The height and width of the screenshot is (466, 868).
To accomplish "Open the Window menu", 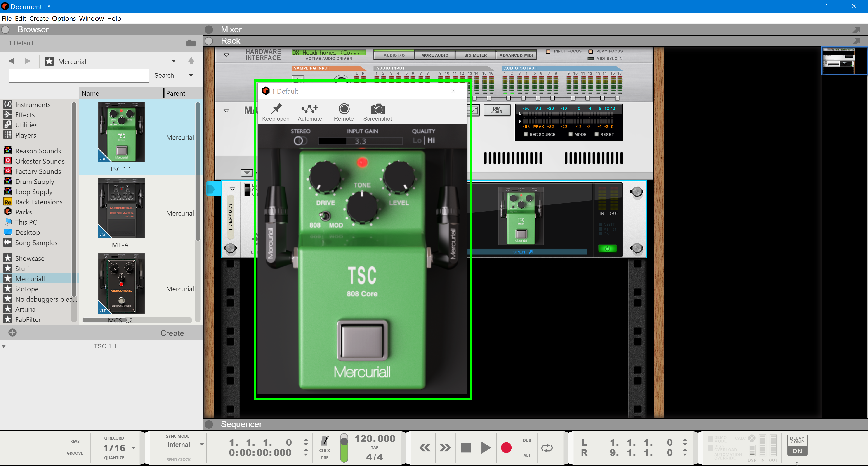I will 91,18.
